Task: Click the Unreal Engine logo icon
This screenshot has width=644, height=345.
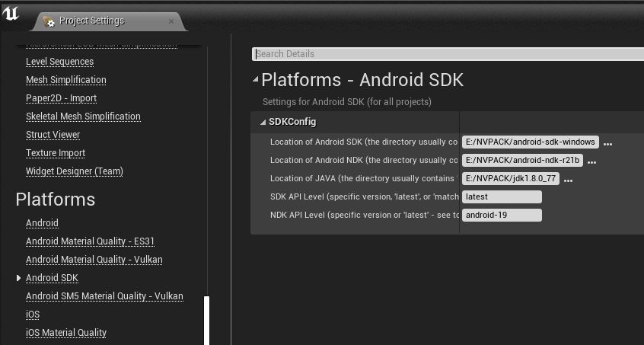Action: tap(11, 13)
